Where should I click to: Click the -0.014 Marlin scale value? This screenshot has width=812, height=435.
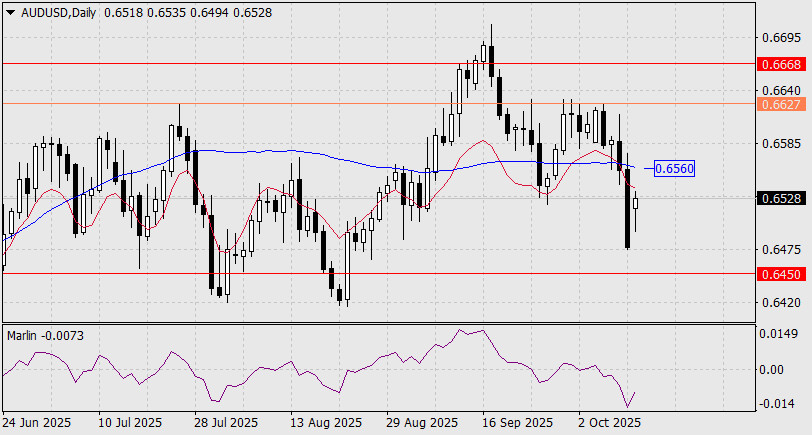click(x=778, y=404)
